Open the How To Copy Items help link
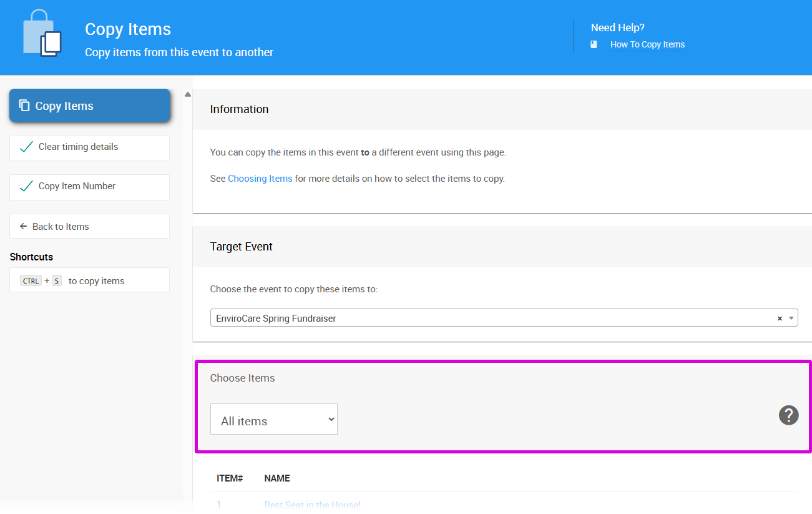Screen dimensions: 812x514 point(647,44)
